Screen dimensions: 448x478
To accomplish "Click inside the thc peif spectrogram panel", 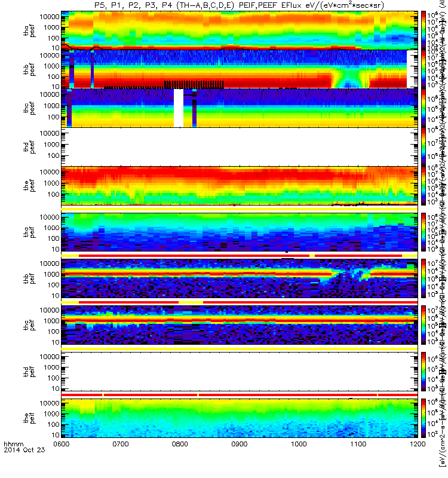I will coord(240,325).
